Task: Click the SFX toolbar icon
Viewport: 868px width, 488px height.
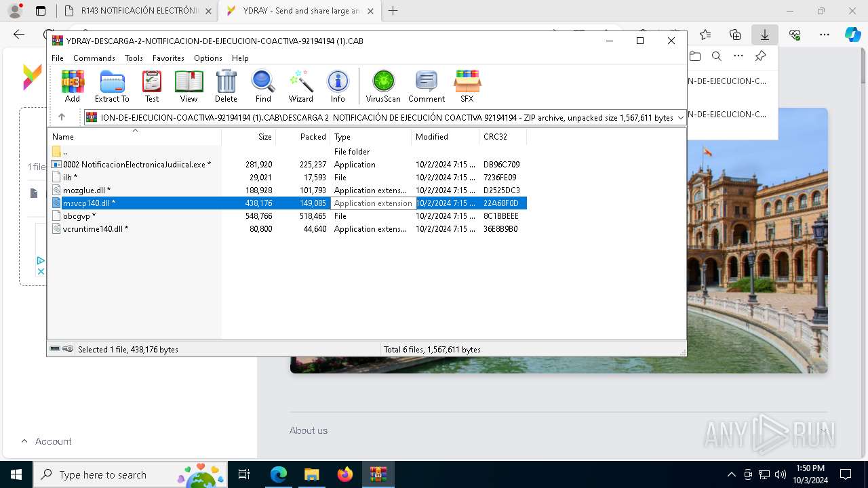Action: click(x=467, y=86)
